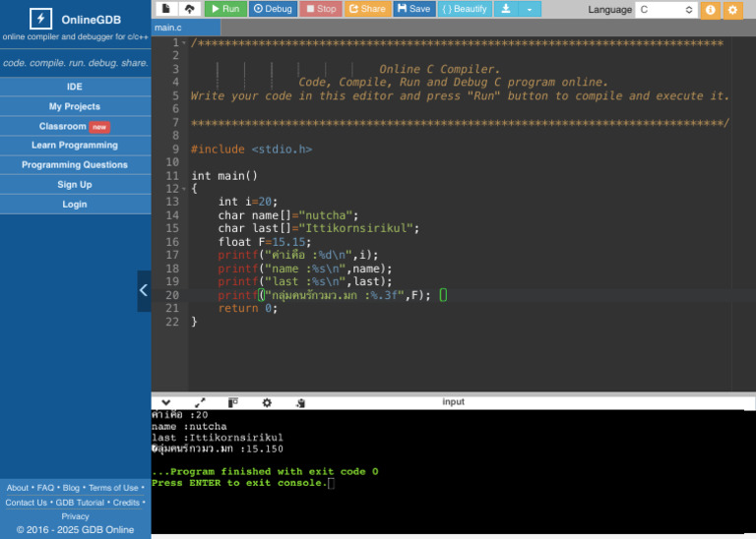Screen dimensions: 756x539
Task: Click the 'Press ENTER to exit console.' text
Action: click(239, 483)
